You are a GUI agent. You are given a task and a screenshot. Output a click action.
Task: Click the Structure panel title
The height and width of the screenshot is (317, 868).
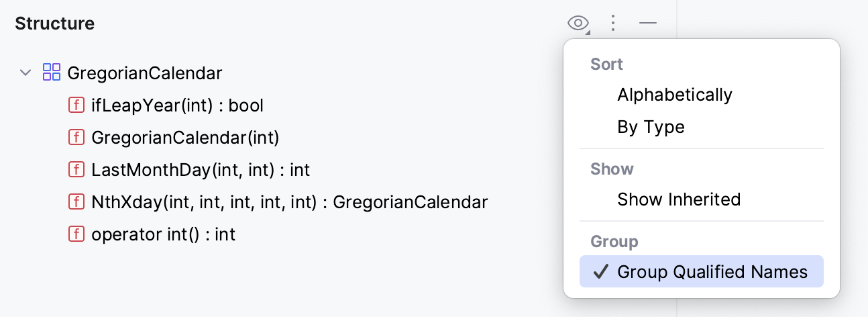tap(55, 24)
